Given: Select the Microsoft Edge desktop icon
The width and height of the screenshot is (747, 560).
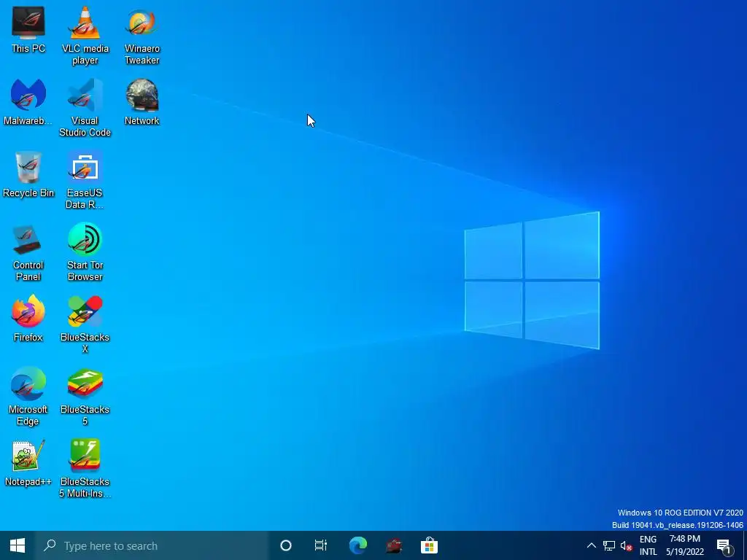Looking at the screenshot, I should (x=28, y=397).
